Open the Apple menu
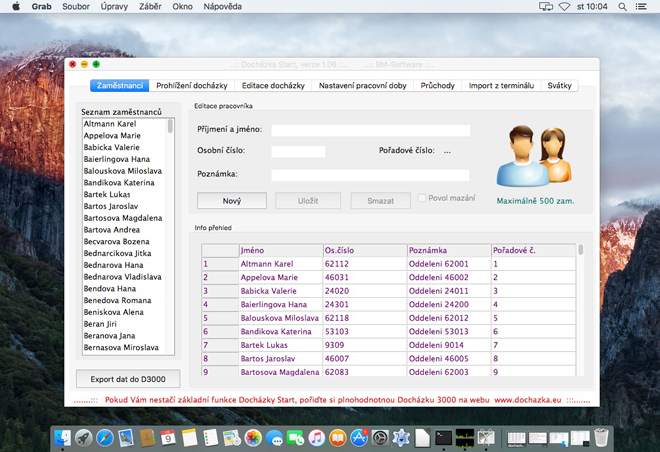 click(x=16, y=6)
